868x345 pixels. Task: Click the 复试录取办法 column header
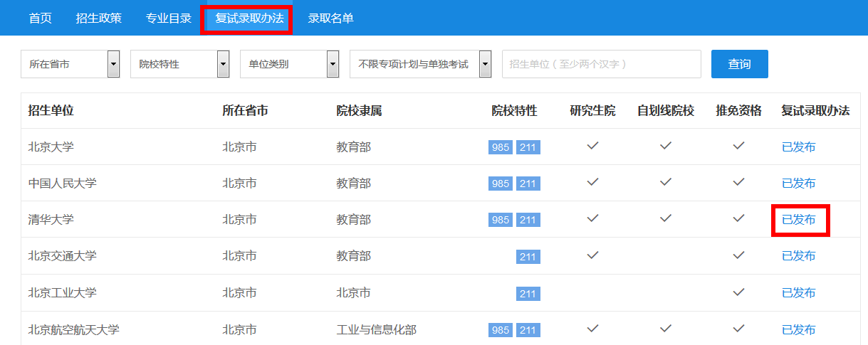click(815, 111)
